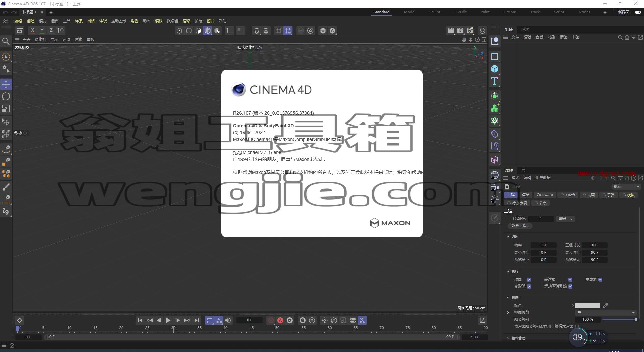The height and width of the screenshot is (352, 644).
Task: Add a Cube primitive object
Action: (495, 69)
